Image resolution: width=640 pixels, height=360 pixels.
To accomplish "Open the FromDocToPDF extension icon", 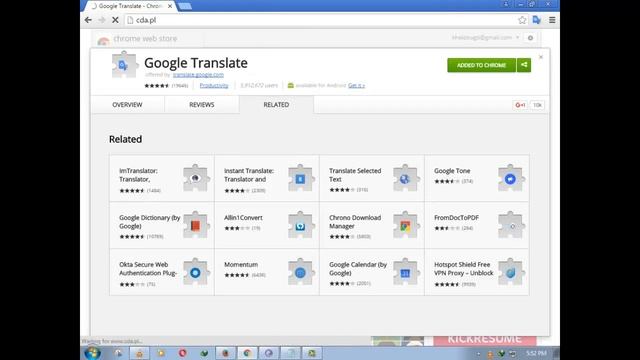I will (x=511, y=225).
